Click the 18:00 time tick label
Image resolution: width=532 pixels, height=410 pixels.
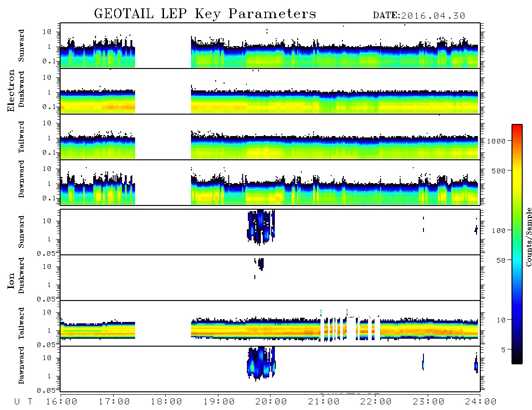[x=166, y=402]
